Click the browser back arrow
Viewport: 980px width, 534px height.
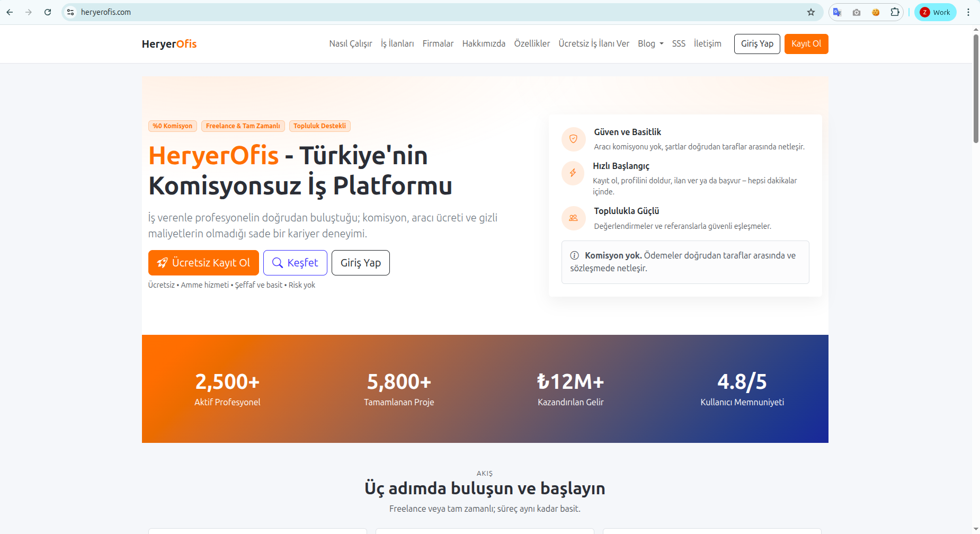10,12
